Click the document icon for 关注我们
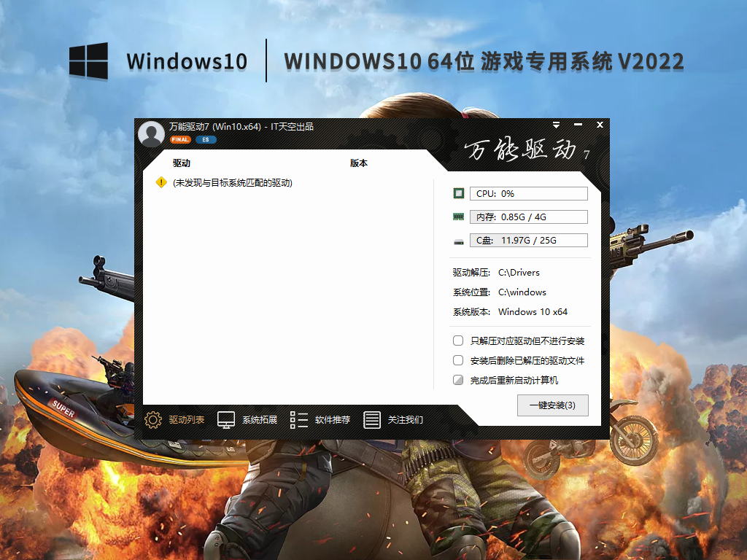The width and height of the screenshot is (747, 560). click(x=371, y=419)
